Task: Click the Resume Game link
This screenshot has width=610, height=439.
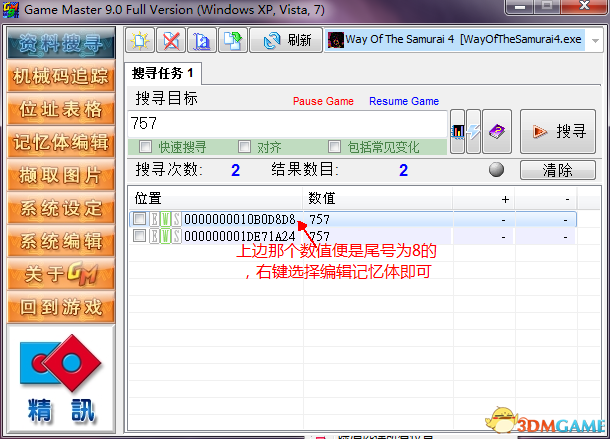Action: pos(404,101)
